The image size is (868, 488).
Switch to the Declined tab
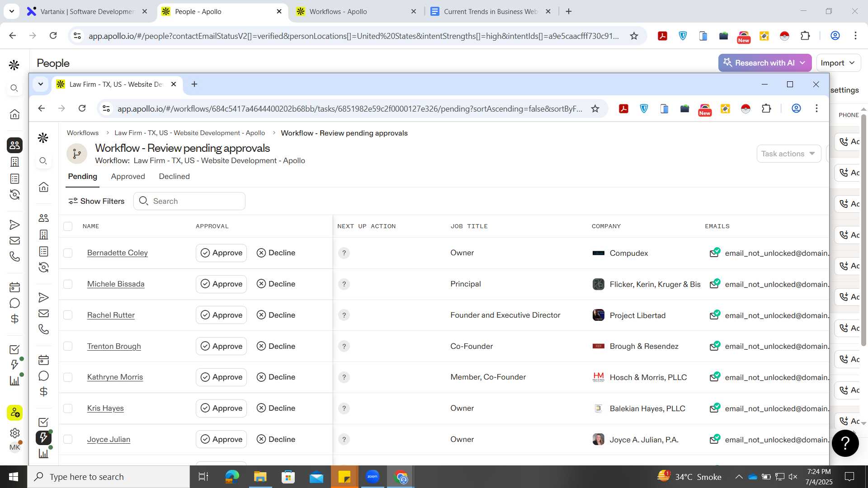(174, 176)
